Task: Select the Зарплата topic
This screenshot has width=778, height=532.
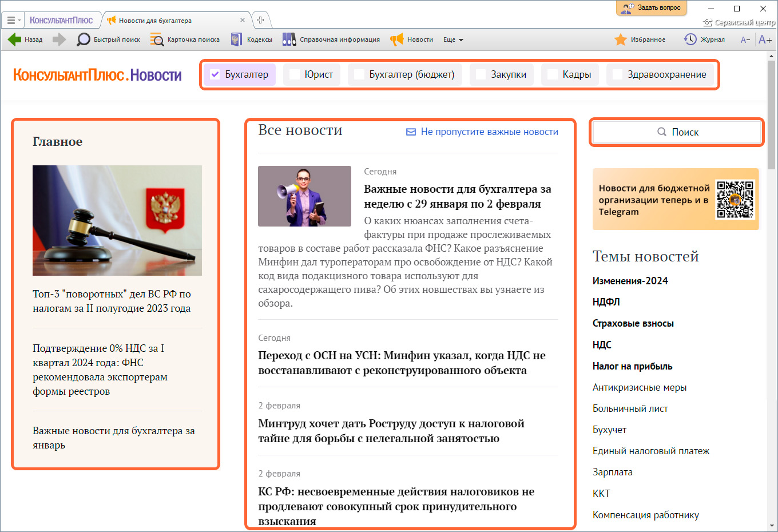Action: (x=613, y=472)
